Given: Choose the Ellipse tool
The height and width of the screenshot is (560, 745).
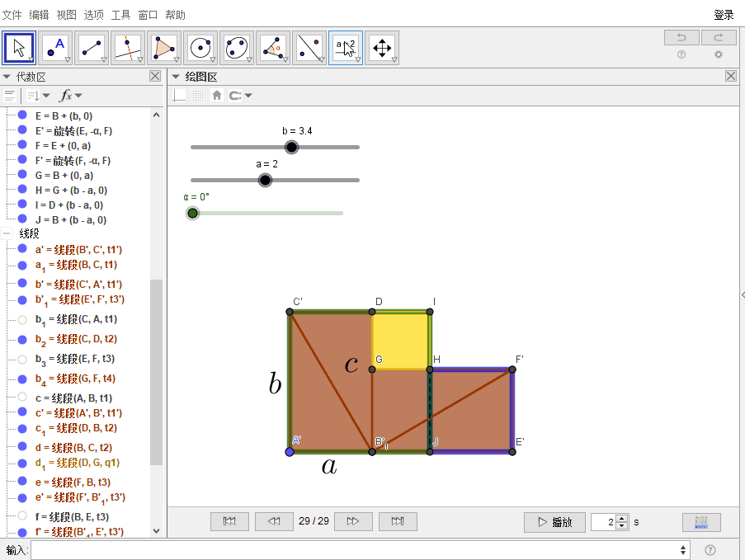Looking at the screenshot, I should 237,48.
